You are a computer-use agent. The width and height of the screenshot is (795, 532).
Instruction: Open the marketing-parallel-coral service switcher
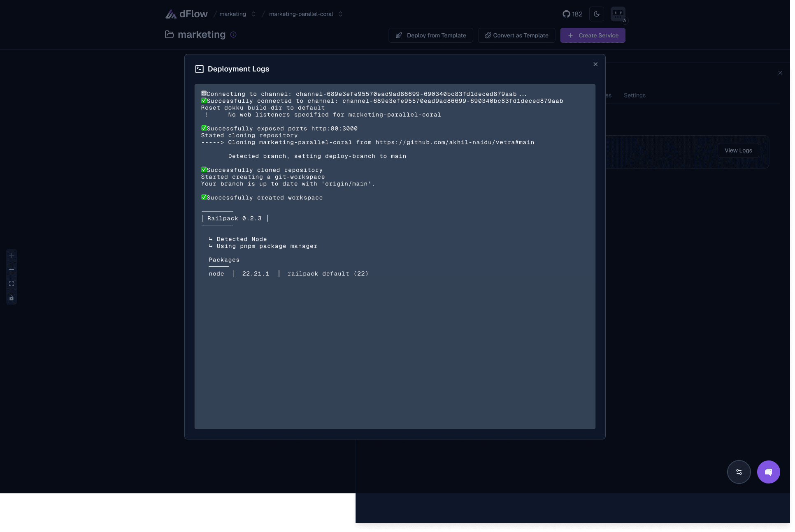point(340,14)
